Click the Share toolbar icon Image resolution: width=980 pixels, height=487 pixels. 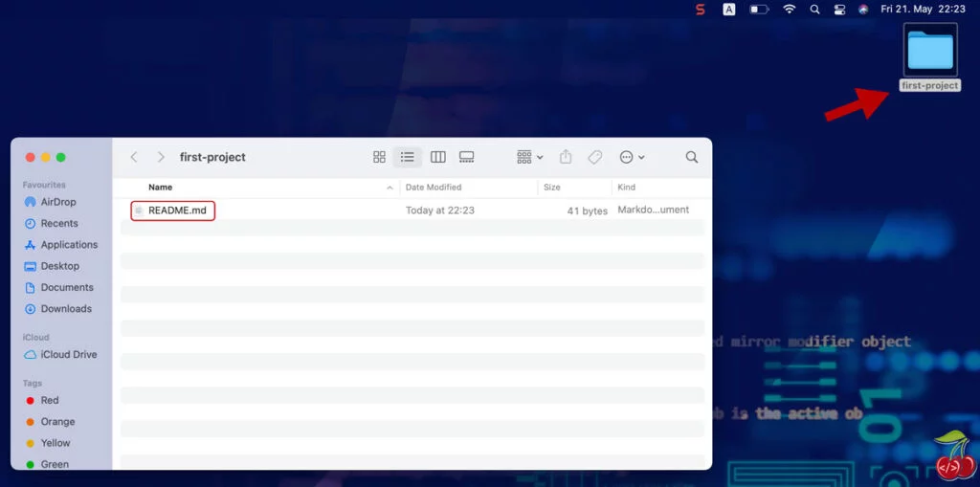coord(566,157)
